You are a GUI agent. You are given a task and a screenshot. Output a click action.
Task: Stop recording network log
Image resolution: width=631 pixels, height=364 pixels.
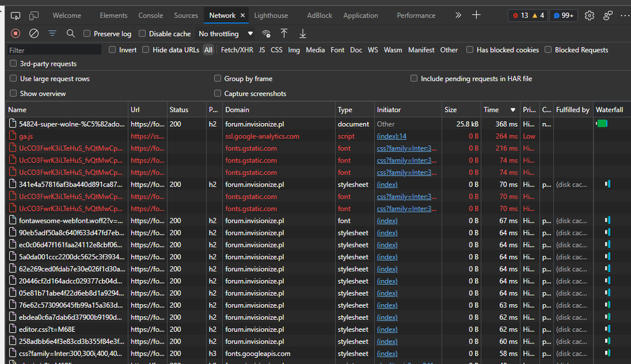tap(16, 33)
